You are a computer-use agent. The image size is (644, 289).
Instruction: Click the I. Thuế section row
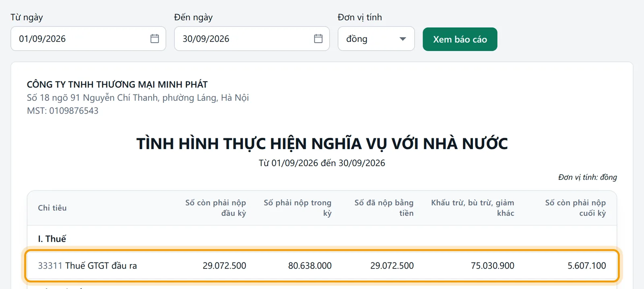322,239
